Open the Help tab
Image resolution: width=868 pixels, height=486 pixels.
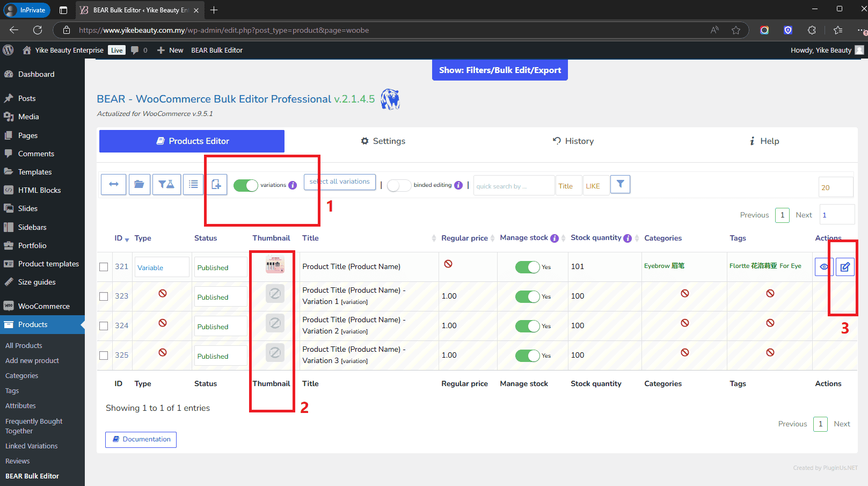pos(764,141)
